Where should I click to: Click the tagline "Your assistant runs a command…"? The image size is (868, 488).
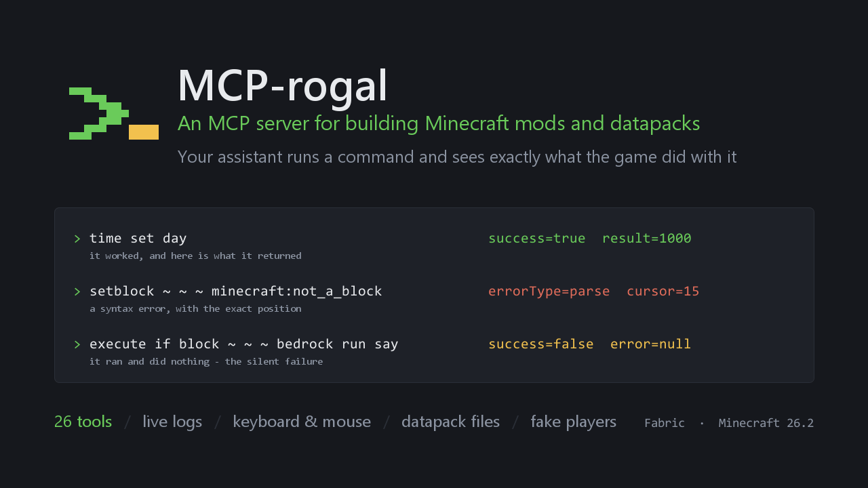(x=457, y=157)
